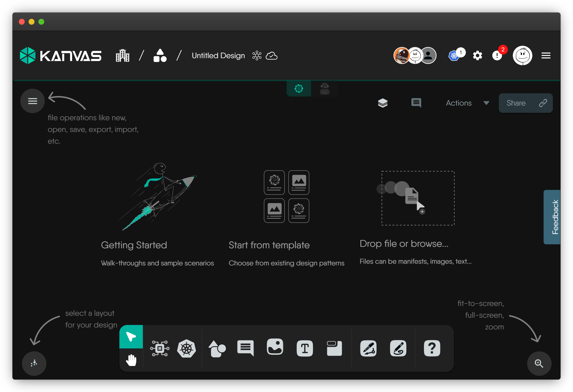Open the workspace shapes icon in breadcrumb
573x392 pixels.
point(160,55)
